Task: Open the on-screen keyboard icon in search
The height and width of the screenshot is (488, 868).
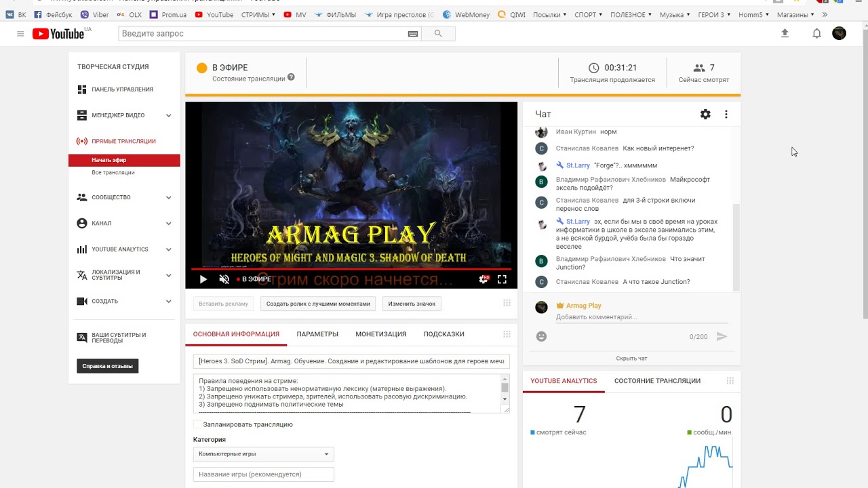Action: 413,33
